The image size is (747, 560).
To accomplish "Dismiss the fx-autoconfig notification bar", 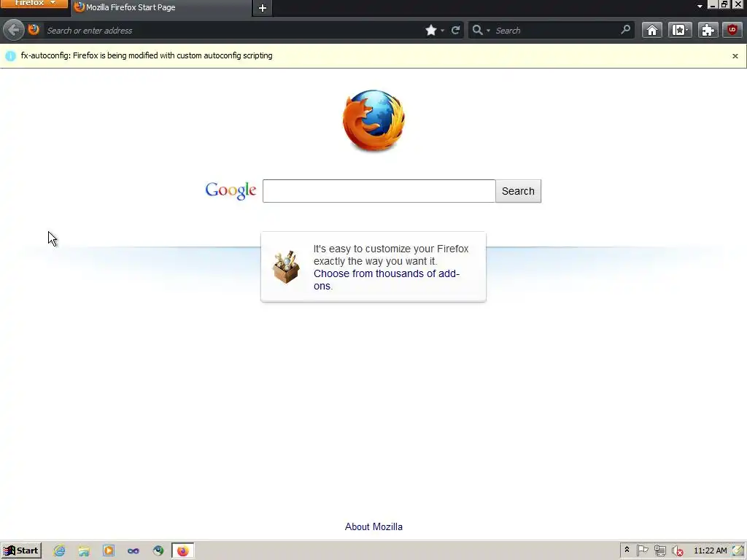I will (x=735, y=56).
